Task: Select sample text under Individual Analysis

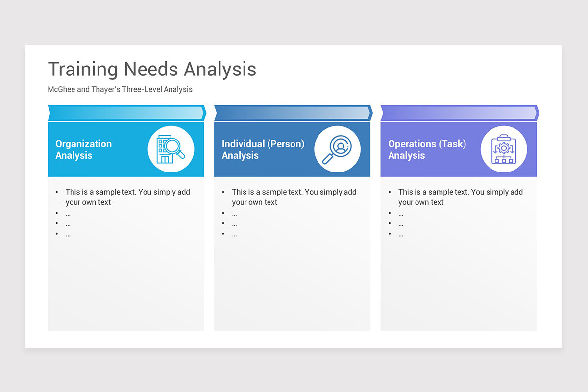Action: 294,197
